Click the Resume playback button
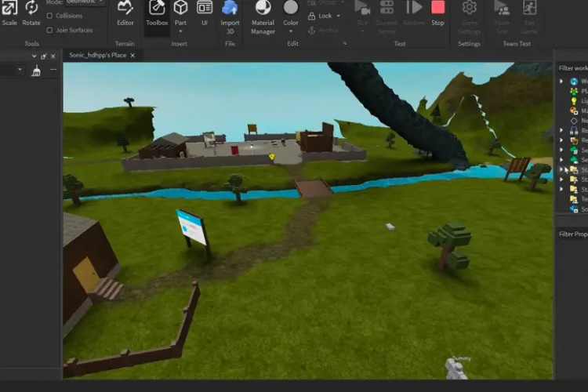The width and height of the screenshot is (588, 392). click(x=414, y=13)
